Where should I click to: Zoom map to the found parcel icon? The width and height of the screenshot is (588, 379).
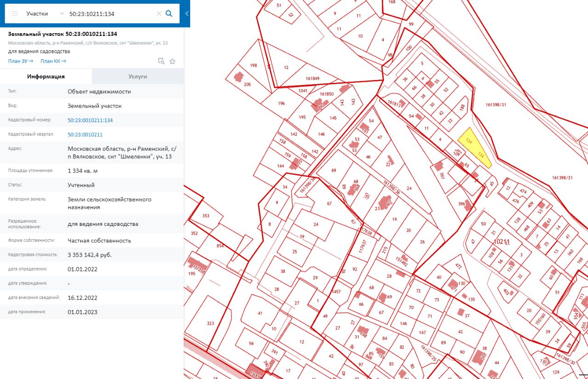(161, 61)
